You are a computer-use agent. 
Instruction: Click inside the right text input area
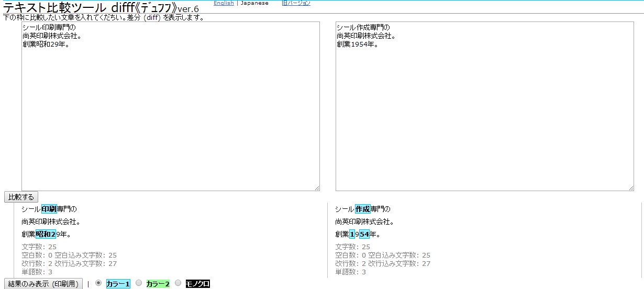(x=485, y=106)
